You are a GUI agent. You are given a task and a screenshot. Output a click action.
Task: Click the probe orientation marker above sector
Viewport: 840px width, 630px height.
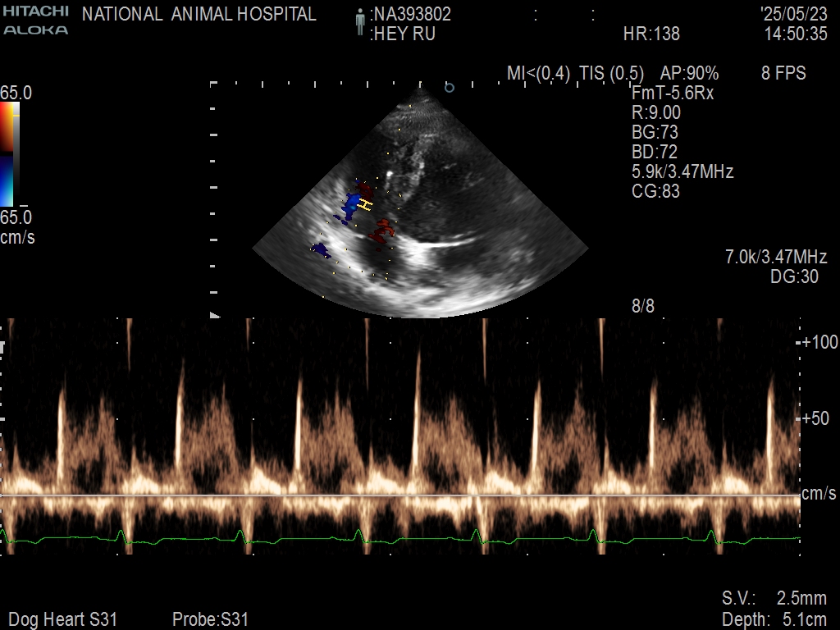[449, 86]
